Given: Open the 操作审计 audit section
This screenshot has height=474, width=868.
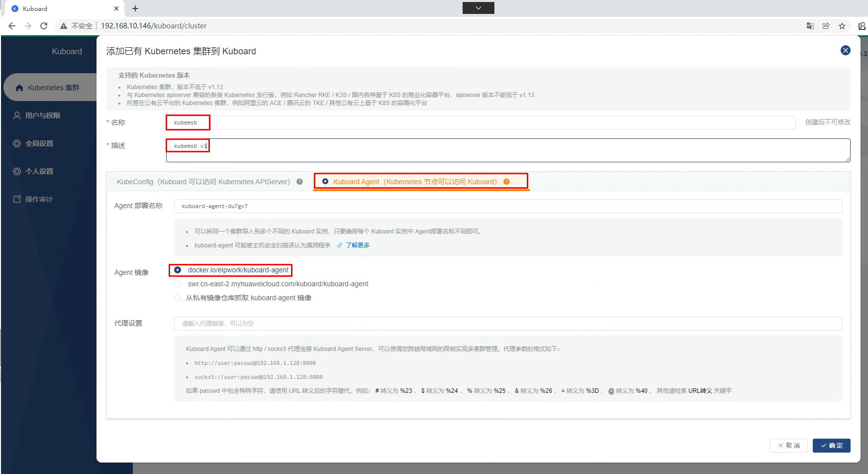Looking at the screenshot, I should coord(38,199).
